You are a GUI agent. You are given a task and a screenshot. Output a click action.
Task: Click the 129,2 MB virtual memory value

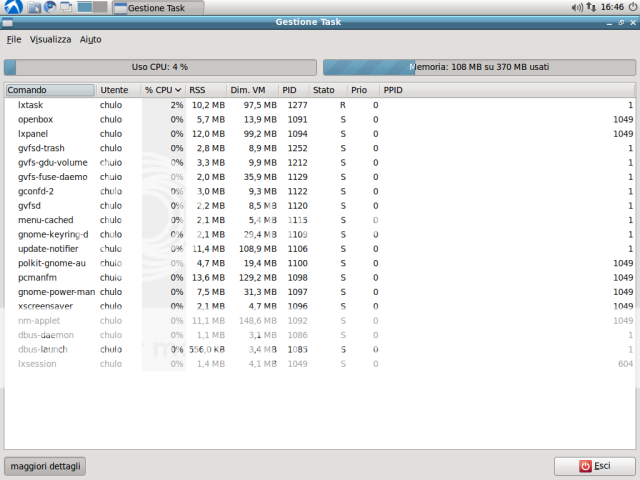click(x=258, y=278)
